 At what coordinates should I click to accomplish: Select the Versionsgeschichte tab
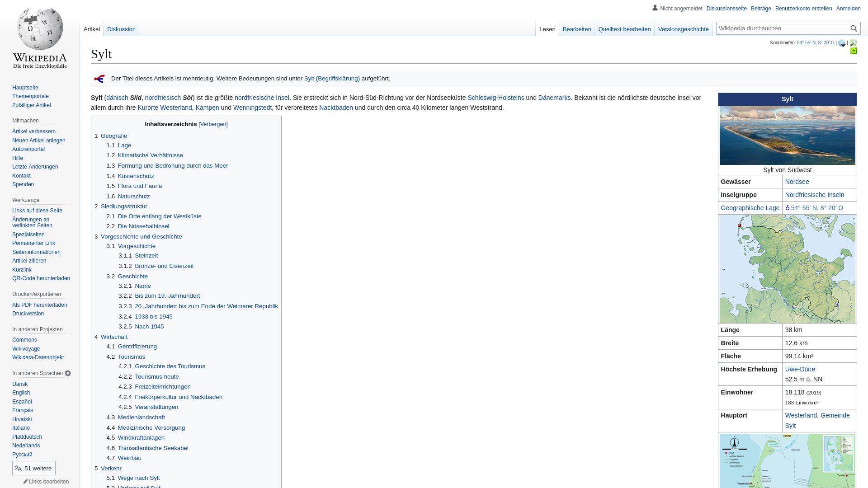pos(684,29)
